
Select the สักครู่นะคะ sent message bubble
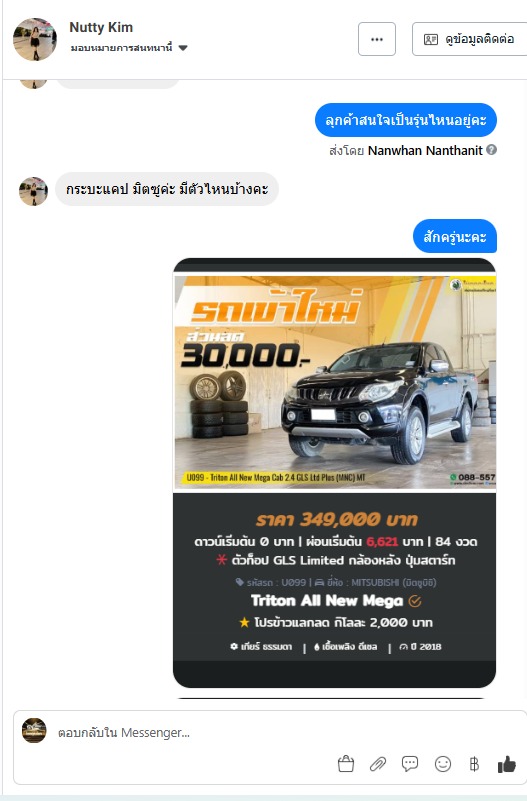454,236
